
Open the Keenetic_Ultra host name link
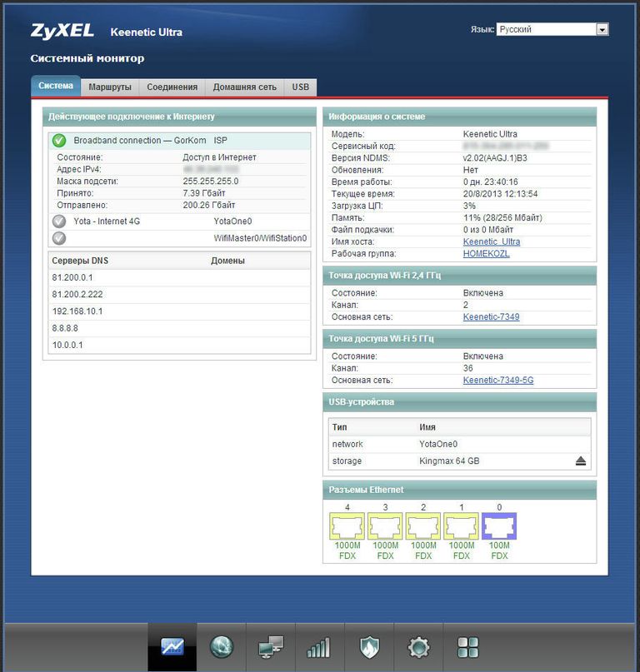pyautogui.click(x=492, y=241)
